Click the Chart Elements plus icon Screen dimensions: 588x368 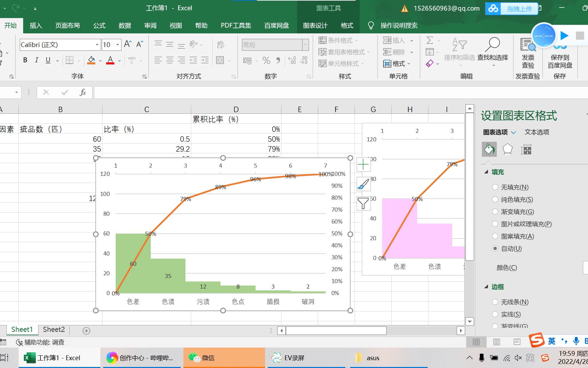[363, 164]
